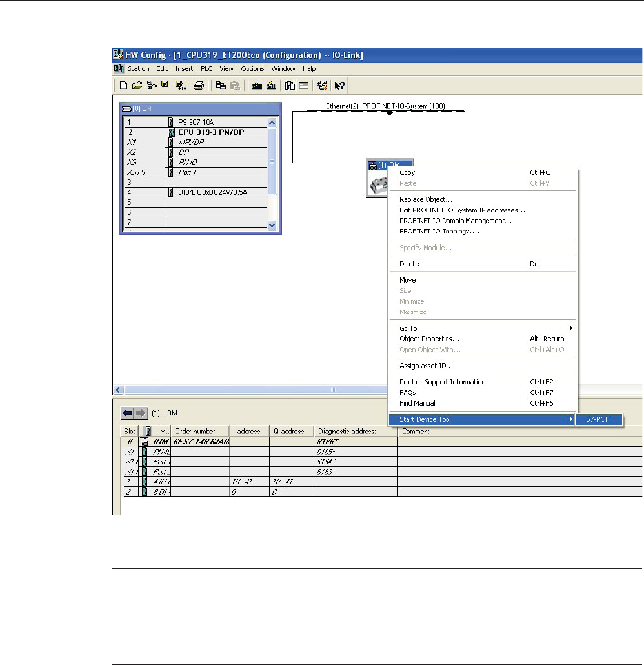Click the Save and Compile icon

(x=180, y=85)
